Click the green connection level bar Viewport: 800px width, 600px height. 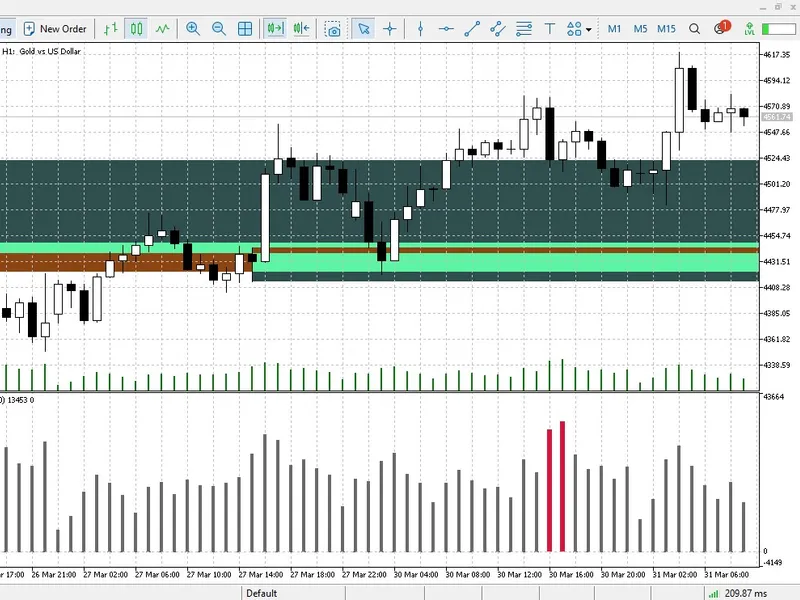tap(778, 30)
